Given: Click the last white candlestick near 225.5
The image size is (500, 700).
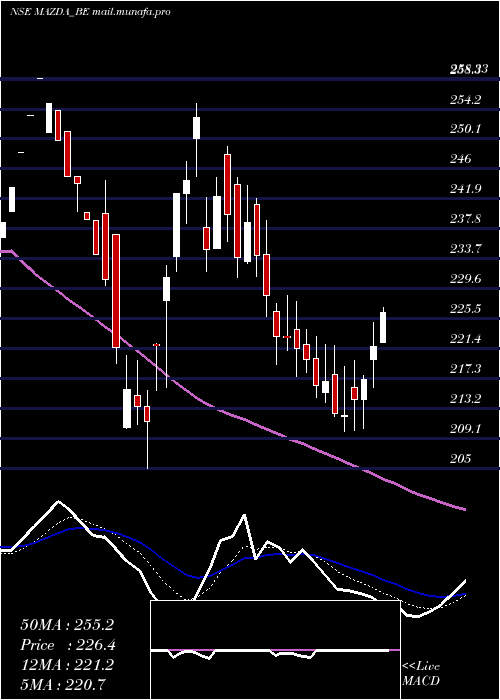Looking at the screenshot, I should [383, 325].
